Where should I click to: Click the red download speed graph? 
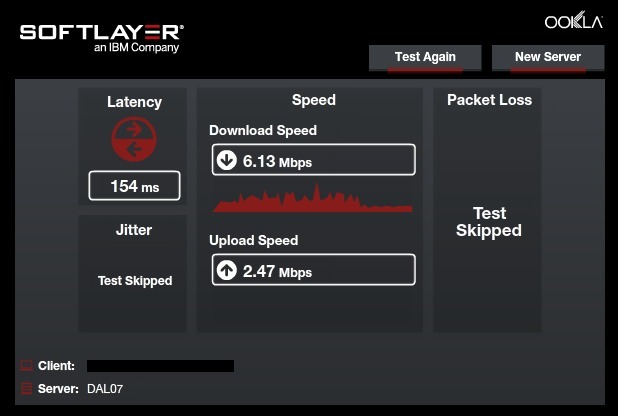point(313,198)
